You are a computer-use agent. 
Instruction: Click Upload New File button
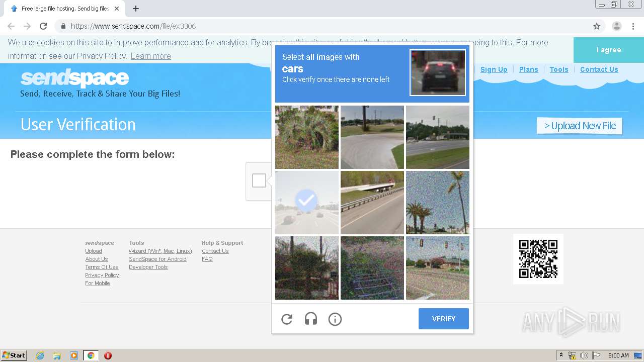coord(580,126)
